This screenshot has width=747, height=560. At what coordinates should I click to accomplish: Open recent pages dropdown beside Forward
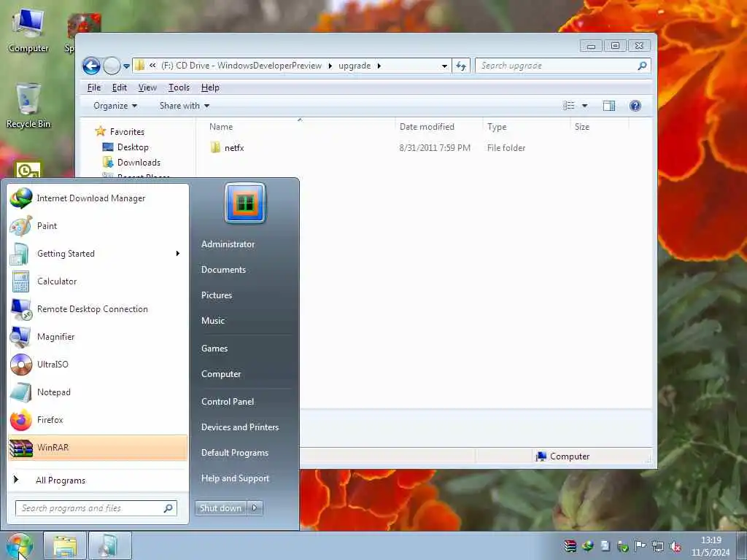click(126, 66)
